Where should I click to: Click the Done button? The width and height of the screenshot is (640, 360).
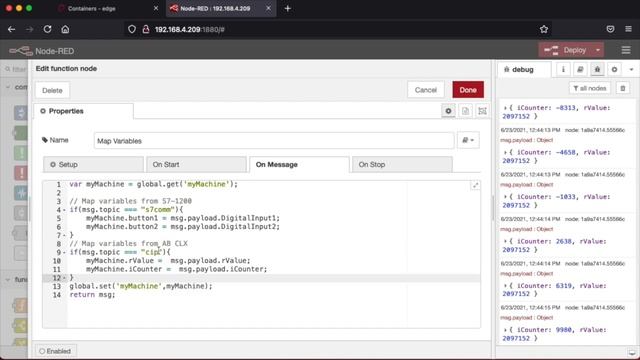[468, 90]
